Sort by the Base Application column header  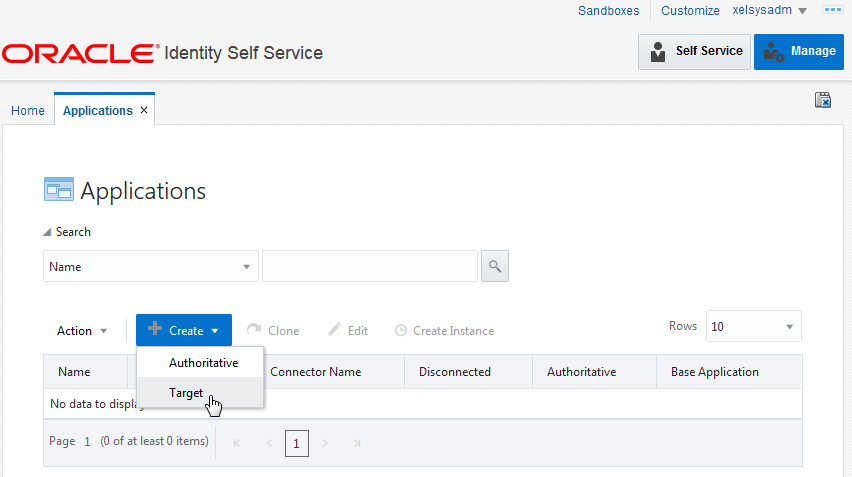click(x=715, y=372)
